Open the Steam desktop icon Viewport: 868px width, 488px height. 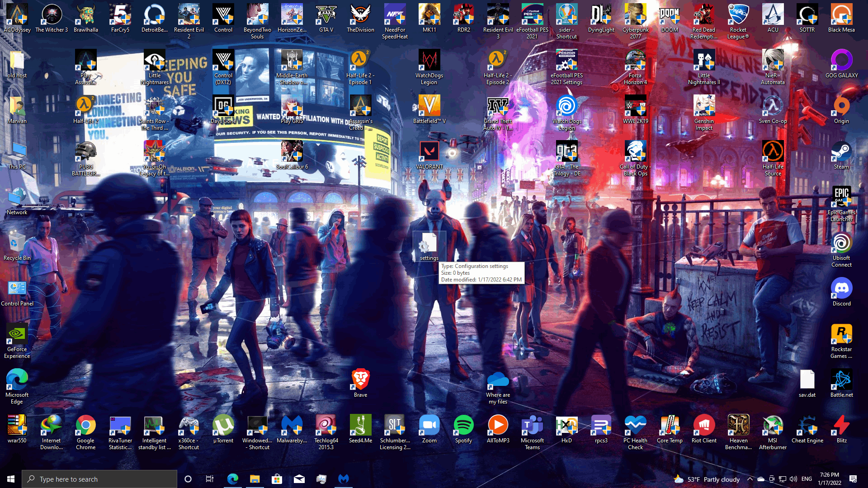pyautogui.click(x=841, y=155)
